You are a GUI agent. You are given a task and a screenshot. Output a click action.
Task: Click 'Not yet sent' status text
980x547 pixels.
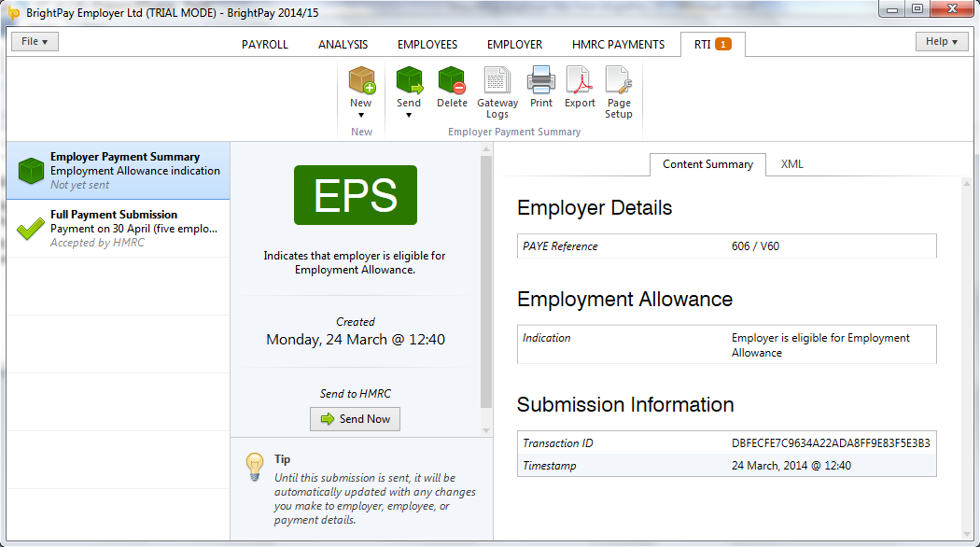coord(79,185)
